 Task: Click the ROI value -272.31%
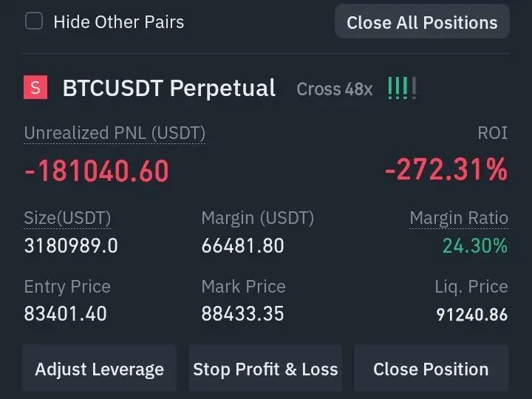coord(446,170)
